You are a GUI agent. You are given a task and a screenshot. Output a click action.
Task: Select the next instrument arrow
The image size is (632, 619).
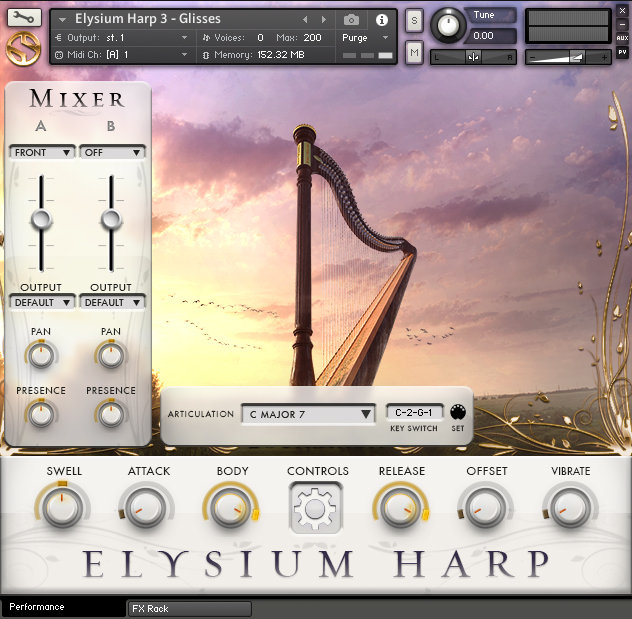(x=323, y=19)
